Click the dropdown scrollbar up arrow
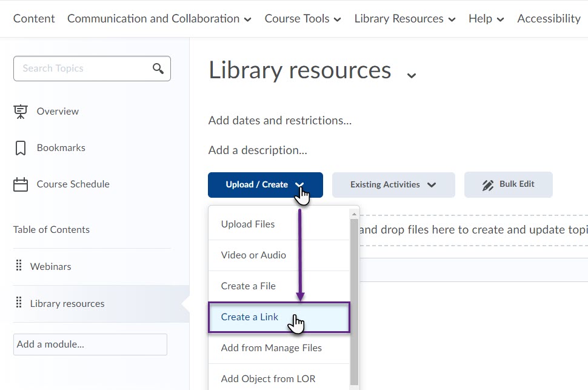This screenshot has width=588, height=390. click(x=354, y=214)
